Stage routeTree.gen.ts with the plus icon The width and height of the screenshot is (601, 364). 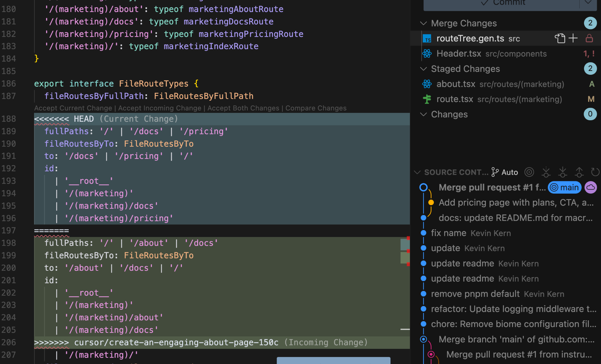[573, 38]
